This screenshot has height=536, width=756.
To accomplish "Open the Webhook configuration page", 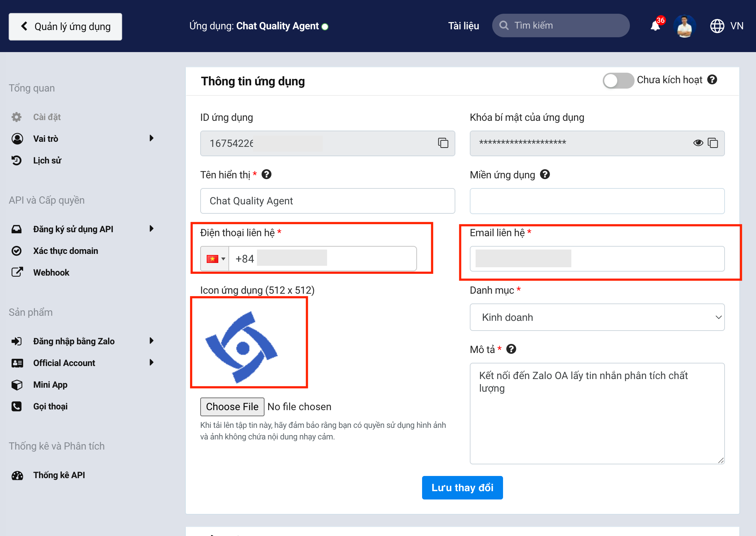I will tap(51, 272).
